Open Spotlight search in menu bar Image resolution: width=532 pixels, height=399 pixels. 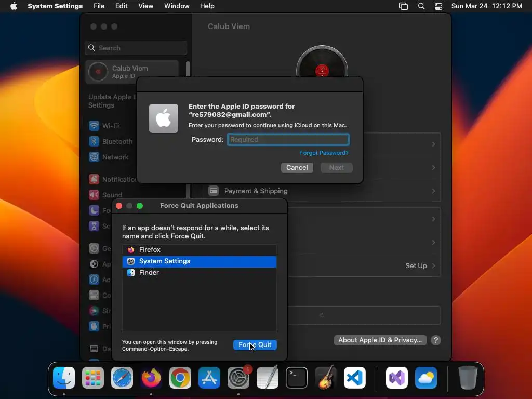(x=421, y=6)
